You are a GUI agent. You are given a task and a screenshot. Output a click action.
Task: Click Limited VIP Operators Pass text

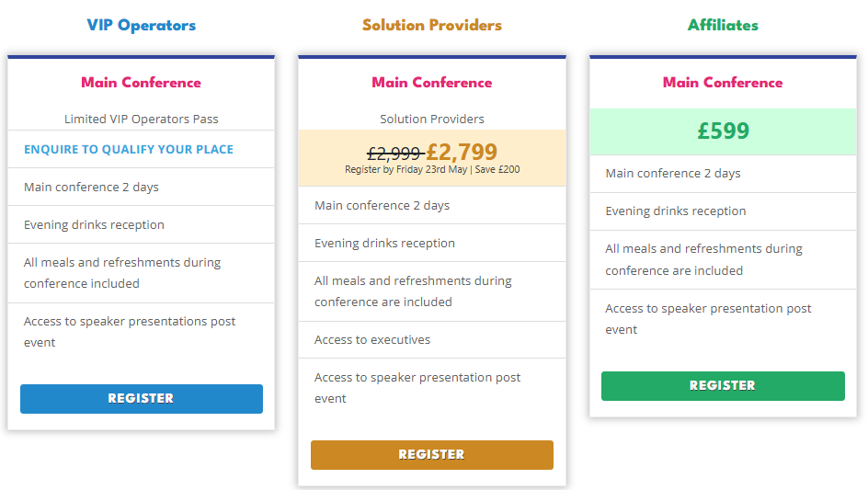pyautogui.click(x=142, y=119)
